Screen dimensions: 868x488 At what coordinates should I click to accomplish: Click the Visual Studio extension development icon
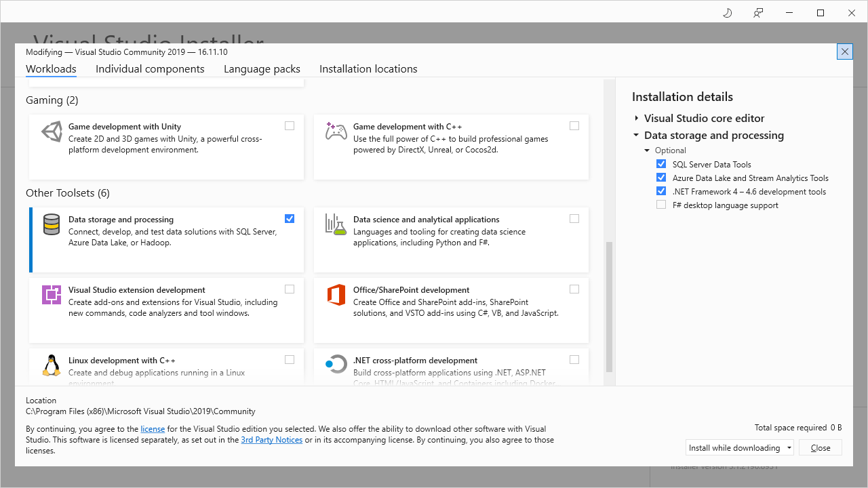pyautogui.click(x=52, y=295)
